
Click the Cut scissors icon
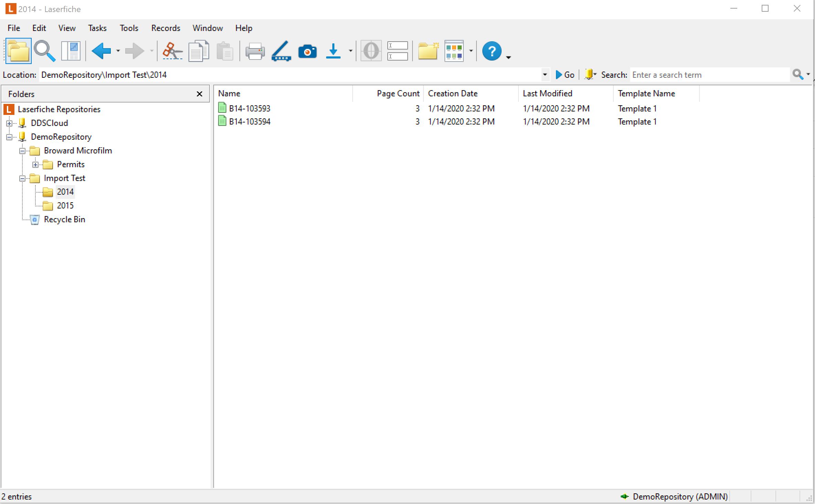tap(172, 51)
